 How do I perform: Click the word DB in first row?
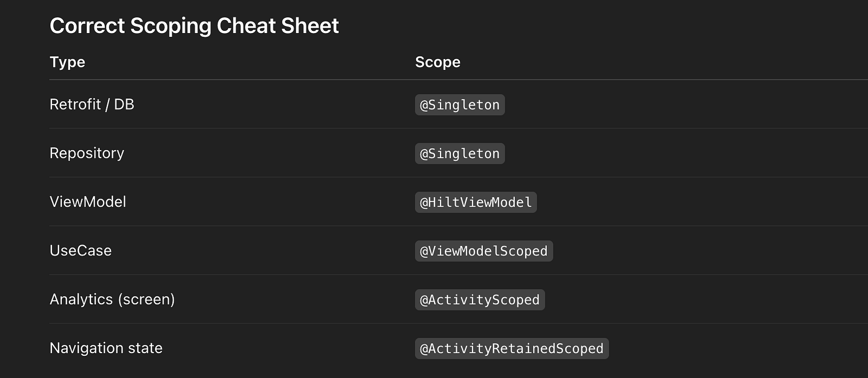tap(124, 104)
